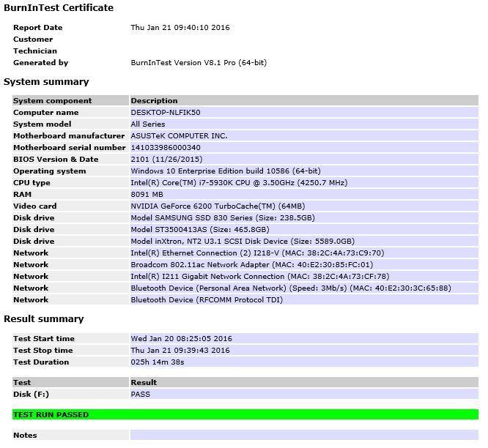Select the Bluetooth Device (Personal Area Network) entry
Screen dimensions: 488x448
point(291,288)
